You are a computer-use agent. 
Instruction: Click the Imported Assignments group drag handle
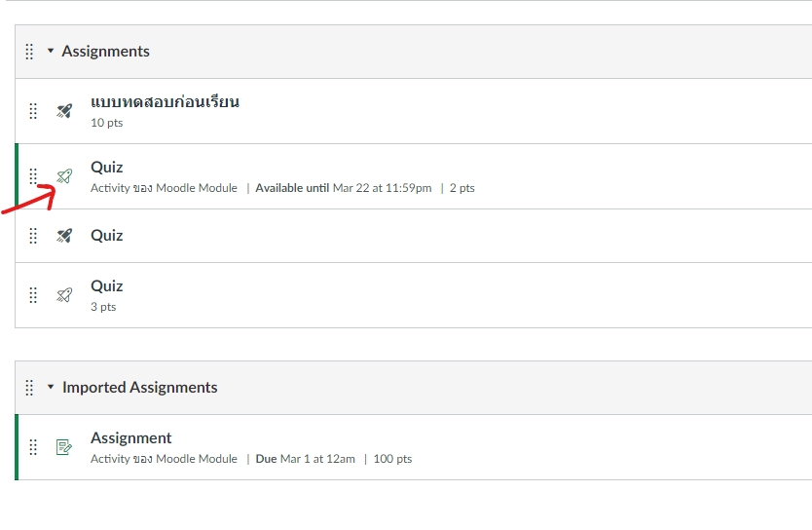pyautogui.click(x=29, y=387)
